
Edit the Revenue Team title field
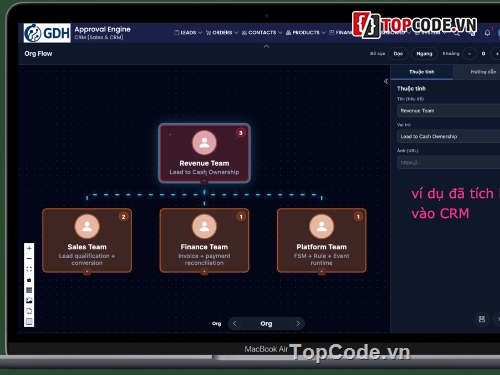point(448,111)
